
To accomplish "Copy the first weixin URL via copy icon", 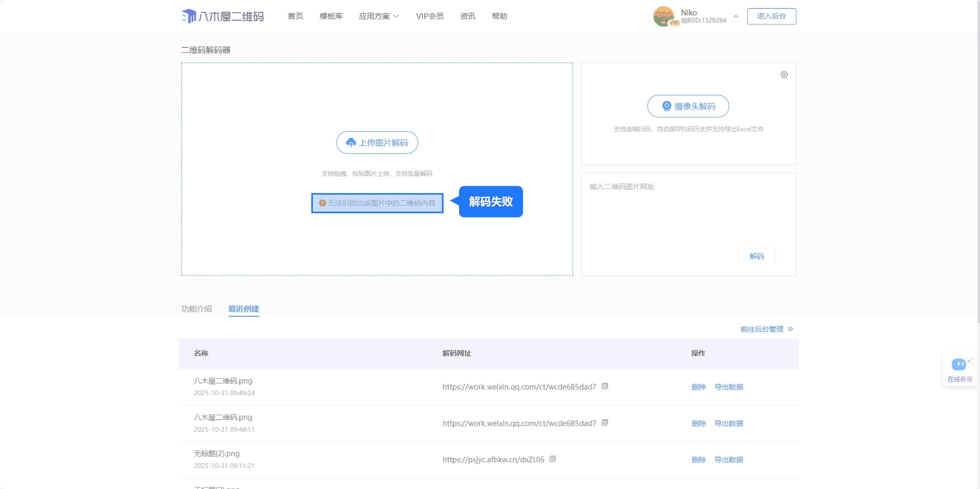I will pyautogui.click(x=605, y=386).
